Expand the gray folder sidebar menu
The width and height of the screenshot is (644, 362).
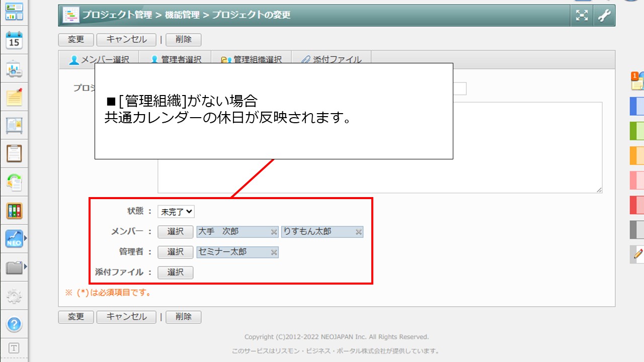point(15,267)
